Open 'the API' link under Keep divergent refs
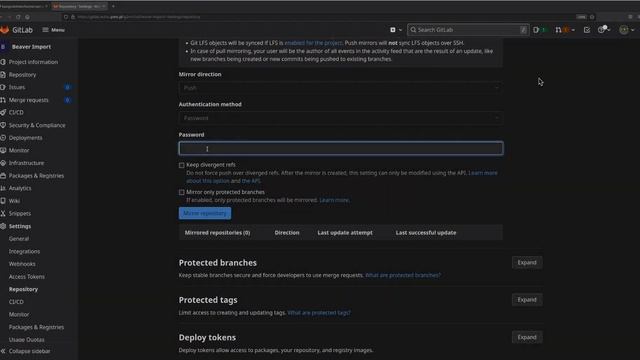The width and height of the screenshot is (640, 360). click(251, 181)
